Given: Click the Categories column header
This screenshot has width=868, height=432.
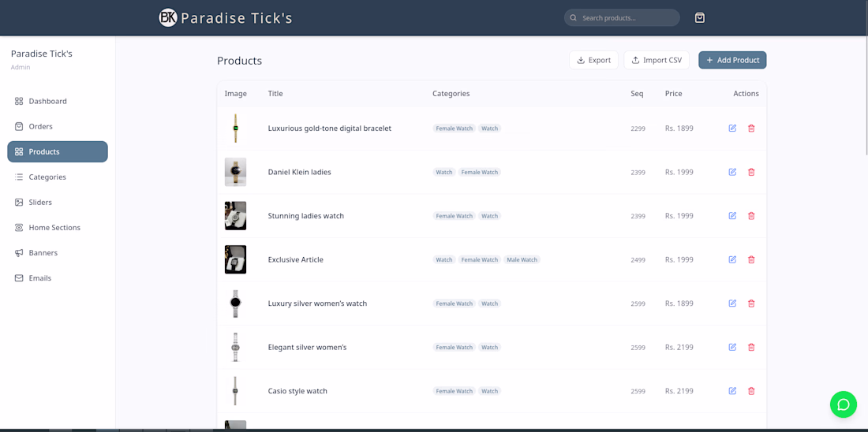Looking at the screenshot, I should [x=451, y=94].
